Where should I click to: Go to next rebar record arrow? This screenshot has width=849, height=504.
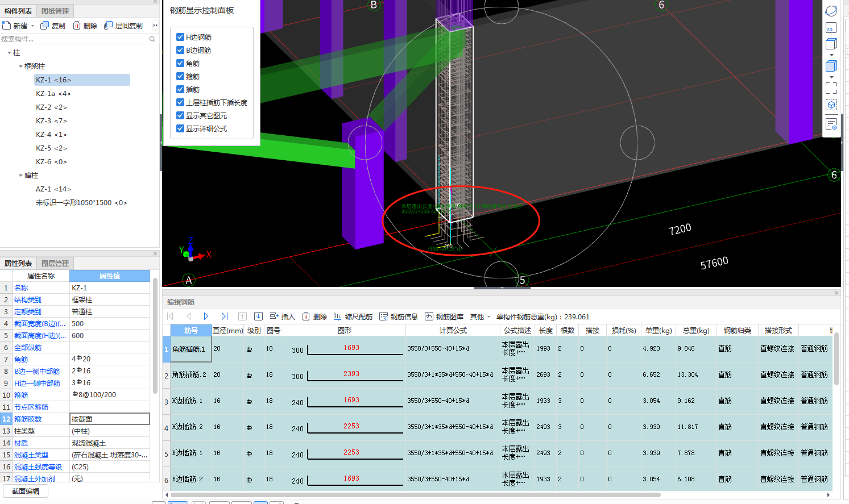coord(206,316)
